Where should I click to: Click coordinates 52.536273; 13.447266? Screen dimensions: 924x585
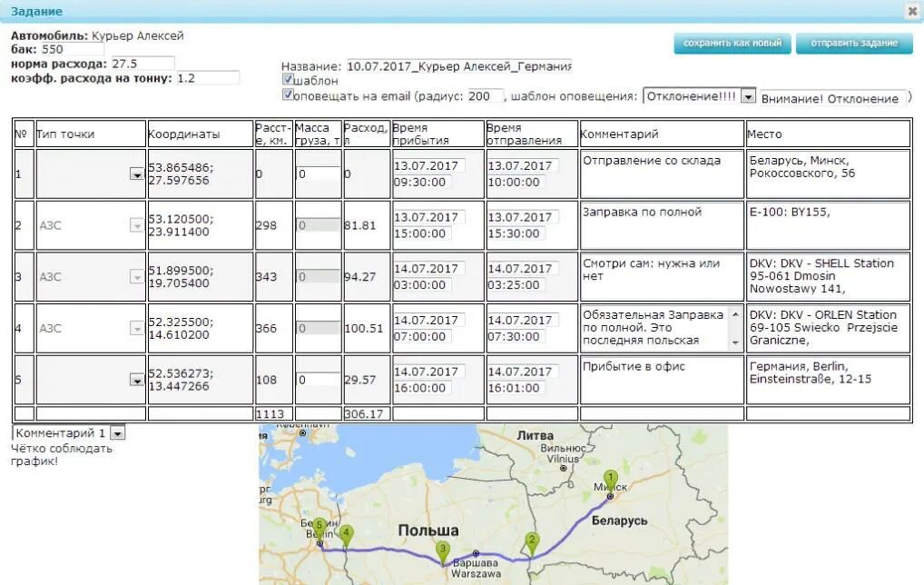tap(181, 380)
